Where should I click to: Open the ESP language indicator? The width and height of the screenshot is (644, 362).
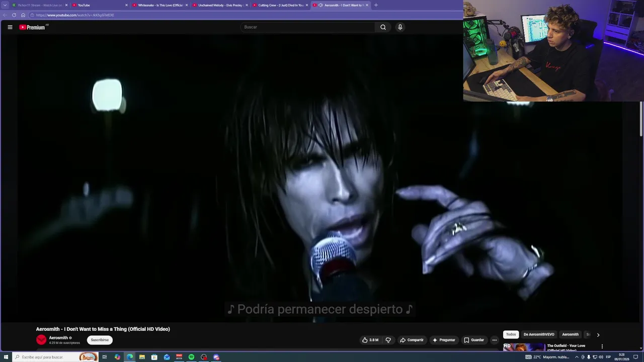coord(608,357)
